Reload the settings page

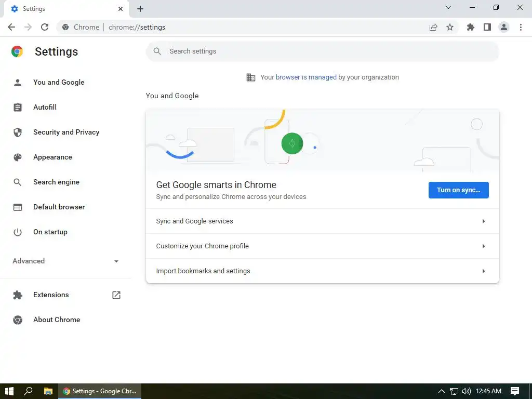[x=45, y=27]
